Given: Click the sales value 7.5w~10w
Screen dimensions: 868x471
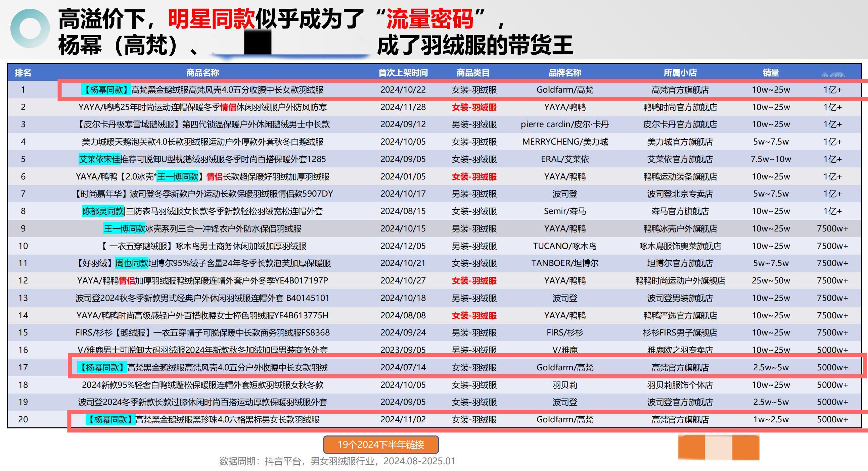Looking at the screenshot, I should pyautogui.click(x=771, y=159).
